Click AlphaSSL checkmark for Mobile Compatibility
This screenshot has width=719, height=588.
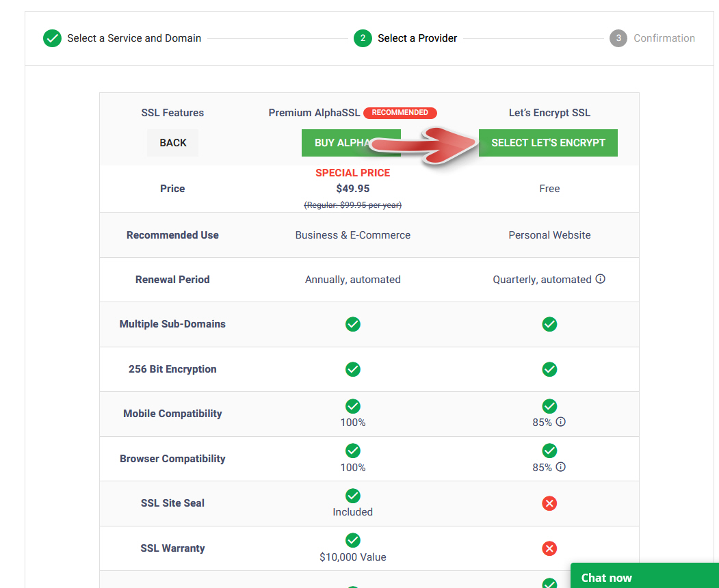click(x=352, y=406)
